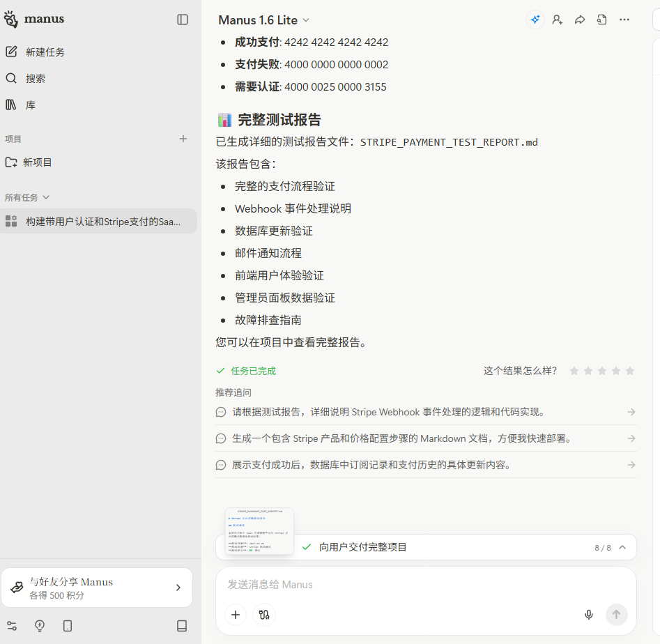Open 新建任务 in the sidebar

[x=45, y=52]
